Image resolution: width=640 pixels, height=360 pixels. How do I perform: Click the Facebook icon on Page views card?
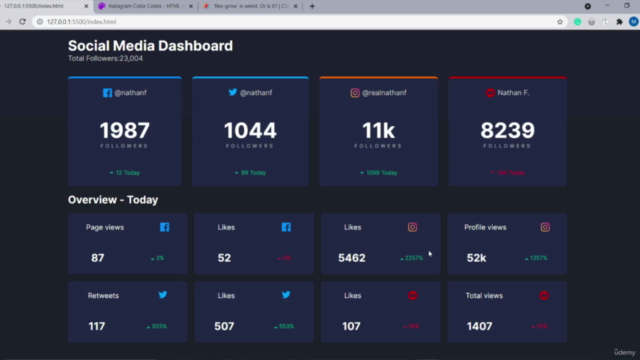[164, 227]
